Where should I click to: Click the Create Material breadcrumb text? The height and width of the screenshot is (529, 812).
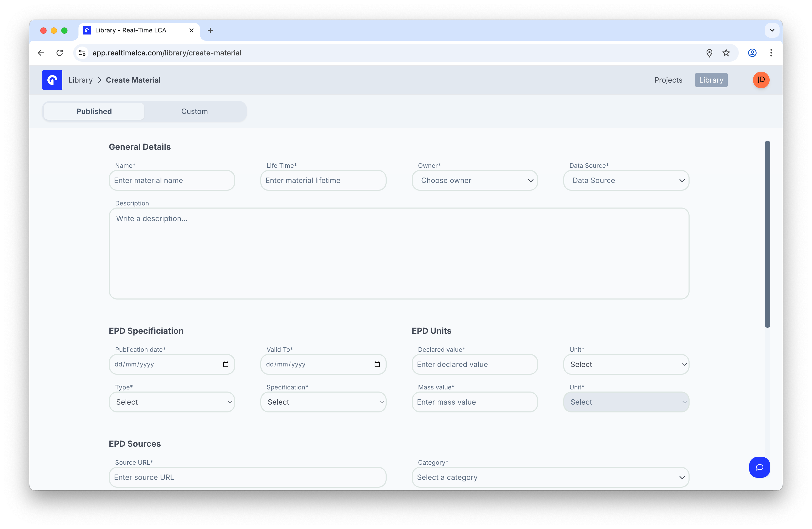pyautogui.click(x=133, y=80)
